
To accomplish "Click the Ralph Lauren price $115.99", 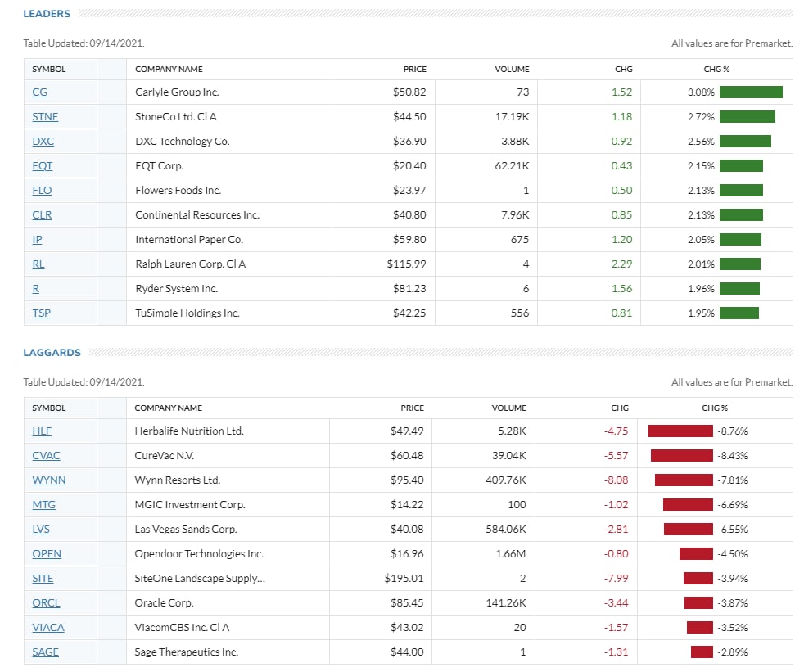I will click(406, 264).
